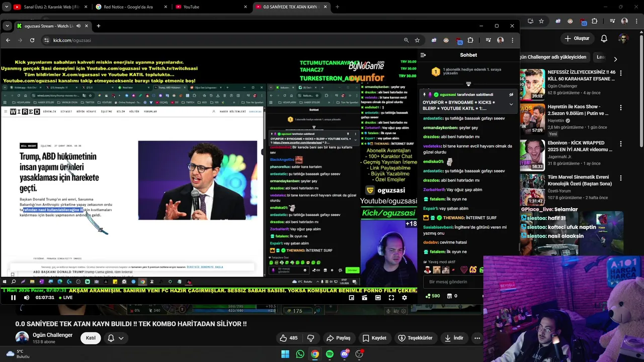Open media controls in Kick window toolbar
Viewport: 644px width, 362px height.
(488, 40)
